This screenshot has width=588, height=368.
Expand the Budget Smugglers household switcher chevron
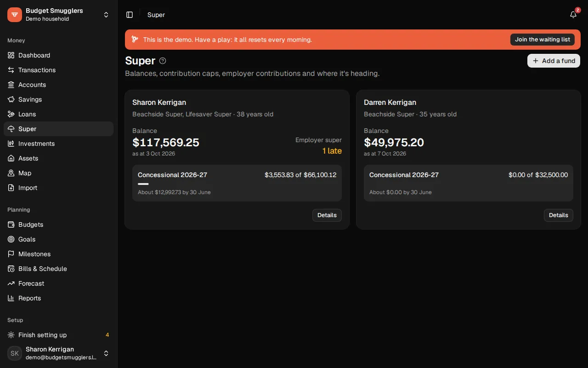106,15
